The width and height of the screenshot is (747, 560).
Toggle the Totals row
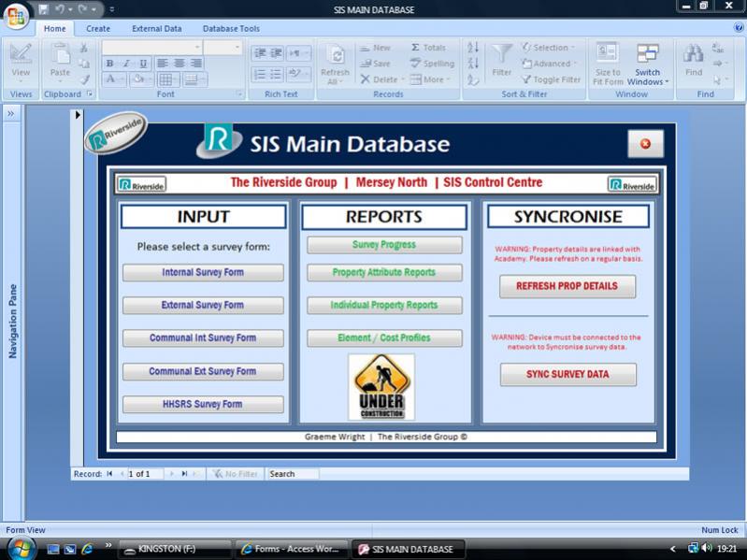click(428, 48)
